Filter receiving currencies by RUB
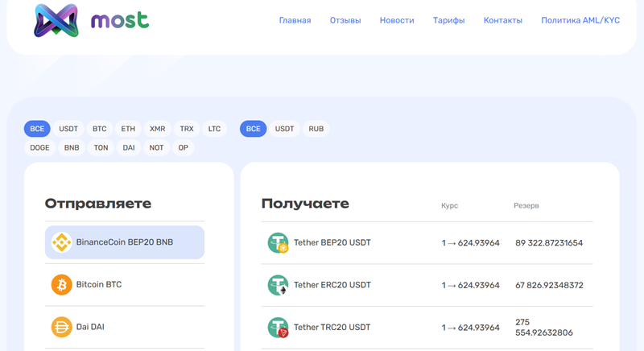The image size is (644, 351). (316, 129)
